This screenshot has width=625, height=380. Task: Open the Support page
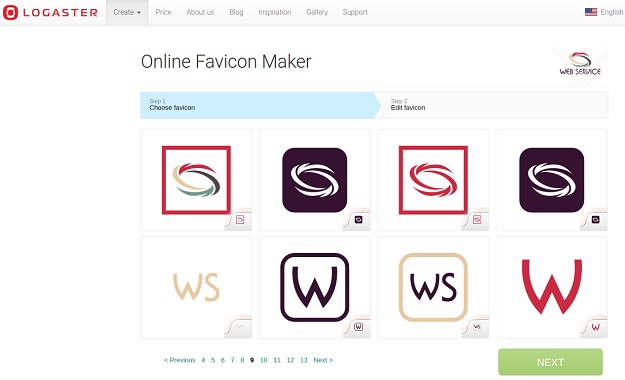click(355, 12)
